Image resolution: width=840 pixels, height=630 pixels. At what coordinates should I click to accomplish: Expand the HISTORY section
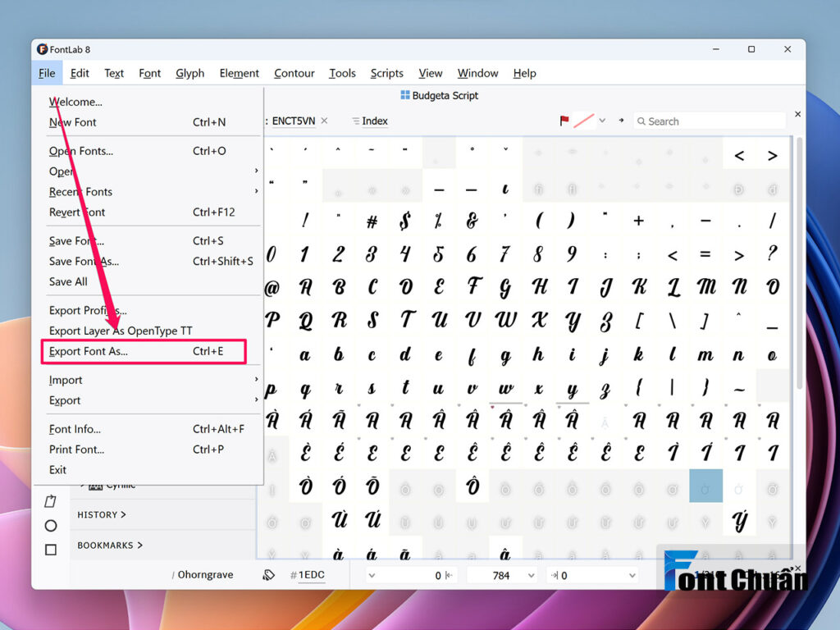click(x=101, y=515)
